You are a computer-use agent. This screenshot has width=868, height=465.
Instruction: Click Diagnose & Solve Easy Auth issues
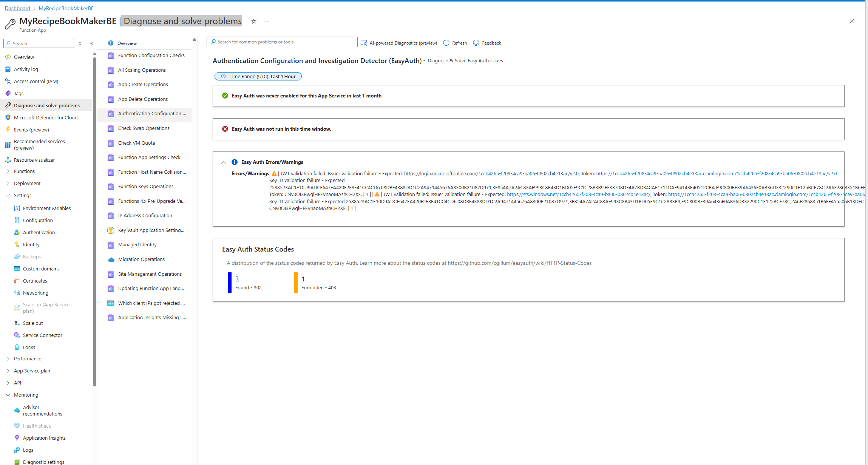tap(465, 60)
